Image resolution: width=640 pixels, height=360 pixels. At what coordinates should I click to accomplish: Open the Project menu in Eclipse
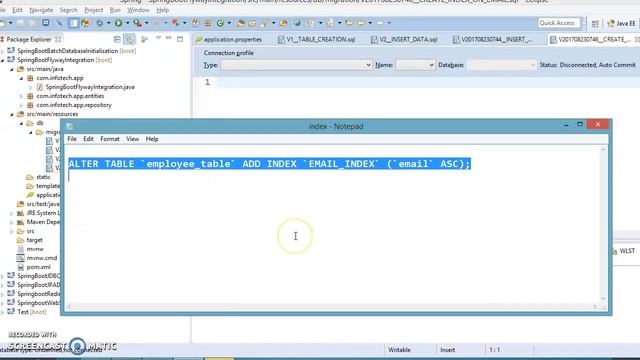click(93, 10)
